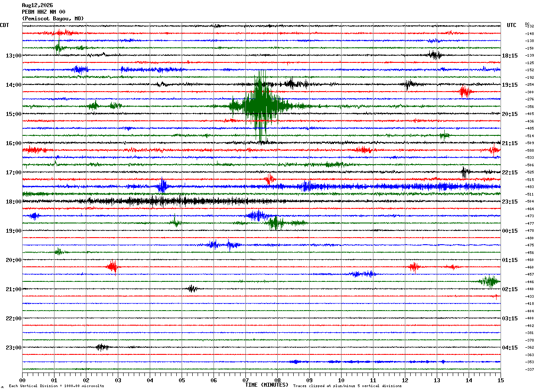Click the red event burst on 20:00 trace
This screenshot has width=536, height=392.
tap(113, 267)
